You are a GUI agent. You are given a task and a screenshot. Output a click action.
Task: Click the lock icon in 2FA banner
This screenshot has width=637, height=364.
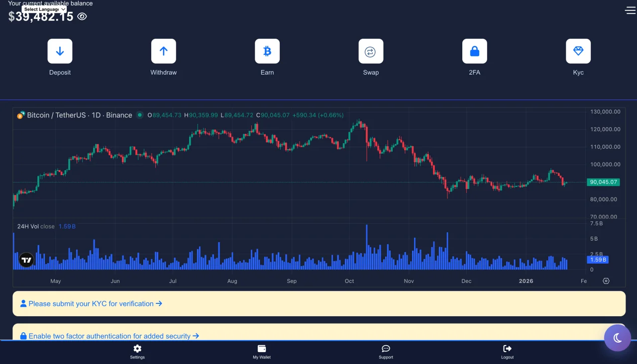coord(23,336)
